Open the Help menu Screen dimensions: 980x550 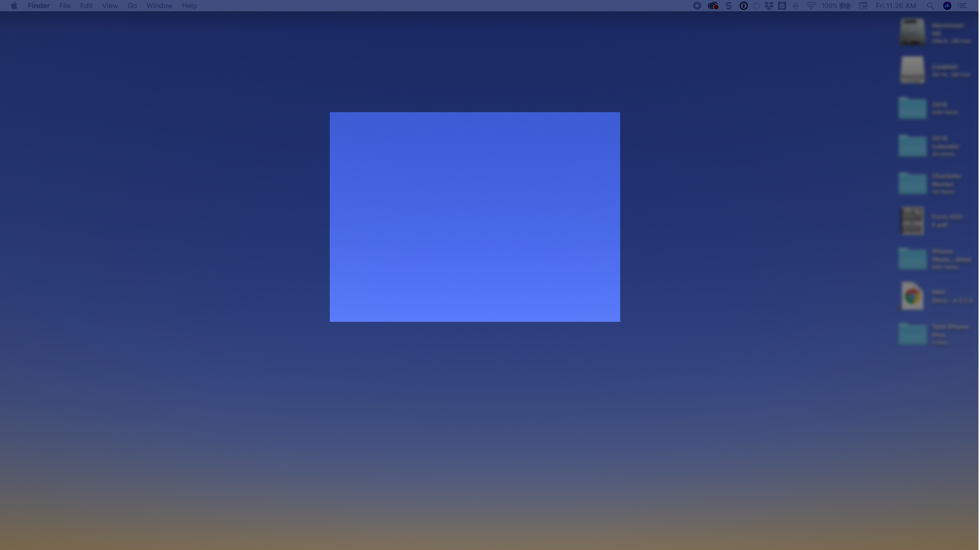(x=189, y=6)
